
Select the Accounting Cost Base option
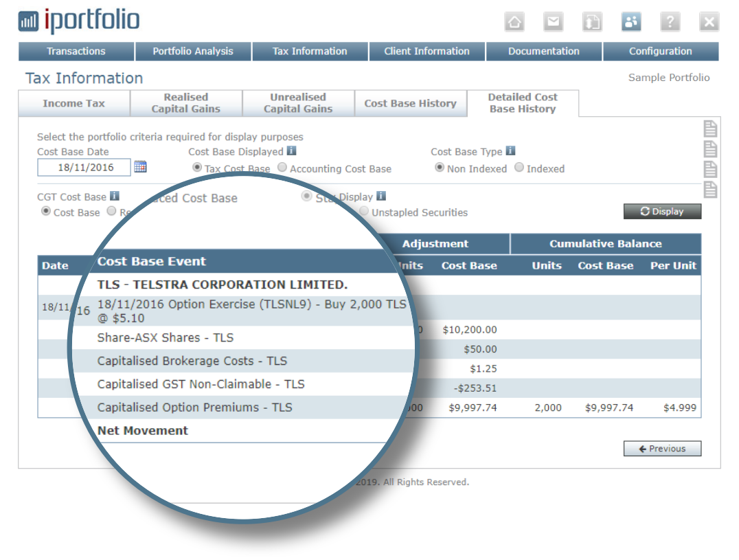[x=282, y=168]
